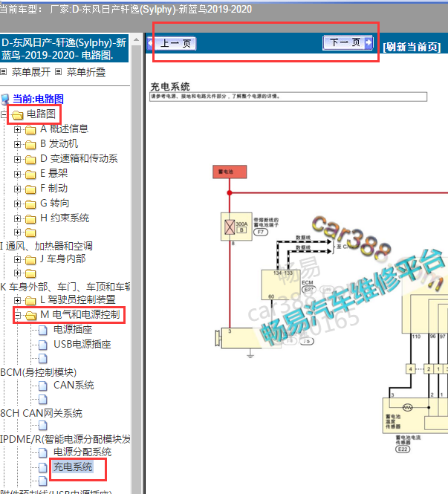Click the 菜单展开 list icon

tap(4, 72)
